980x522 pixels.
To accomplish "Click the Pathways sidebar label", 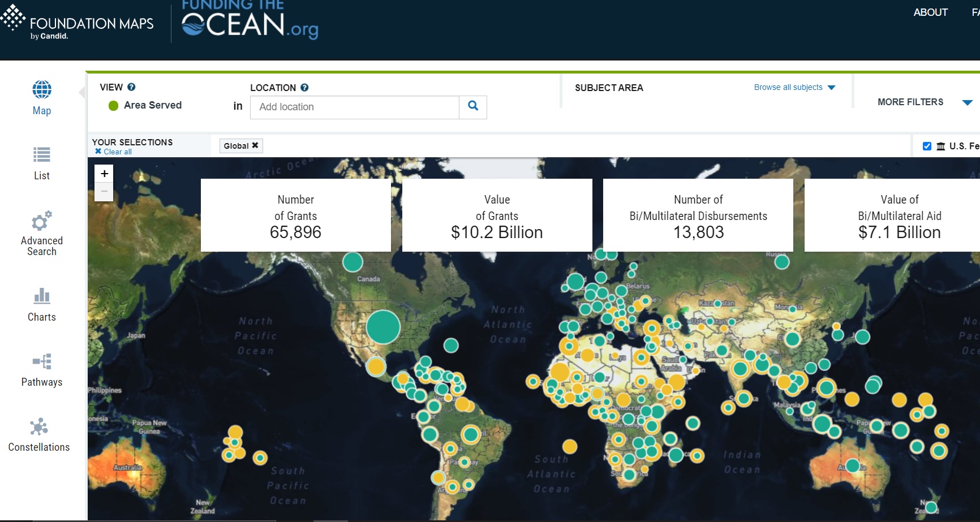I will tap(42, 382).
